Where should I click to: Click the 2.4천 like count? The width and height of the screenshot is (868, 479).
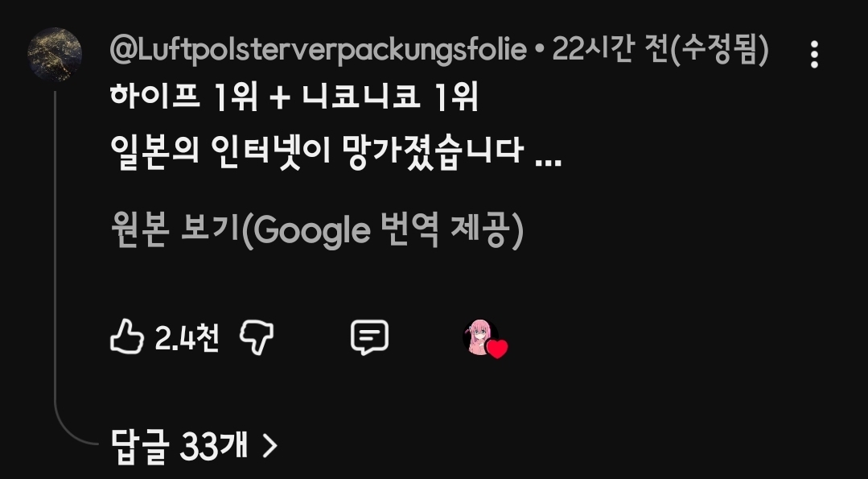tap(187, 338)
